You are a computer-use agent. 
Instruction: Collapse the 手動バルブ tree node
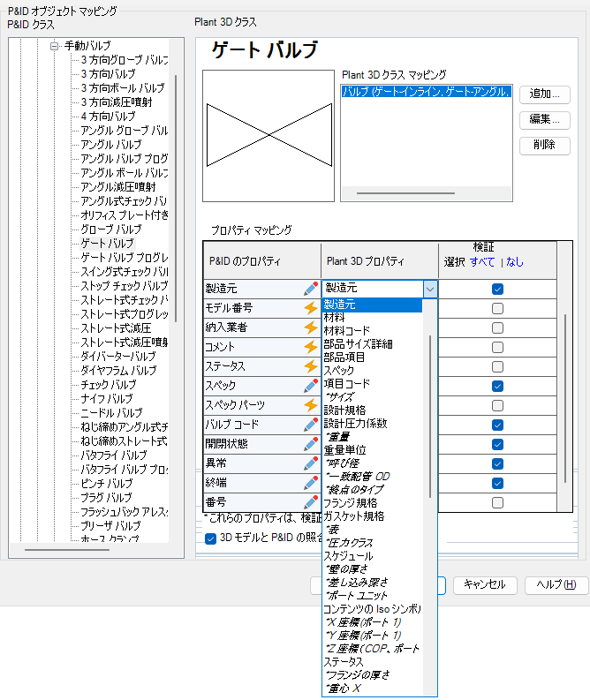click(x=54, y=46)
